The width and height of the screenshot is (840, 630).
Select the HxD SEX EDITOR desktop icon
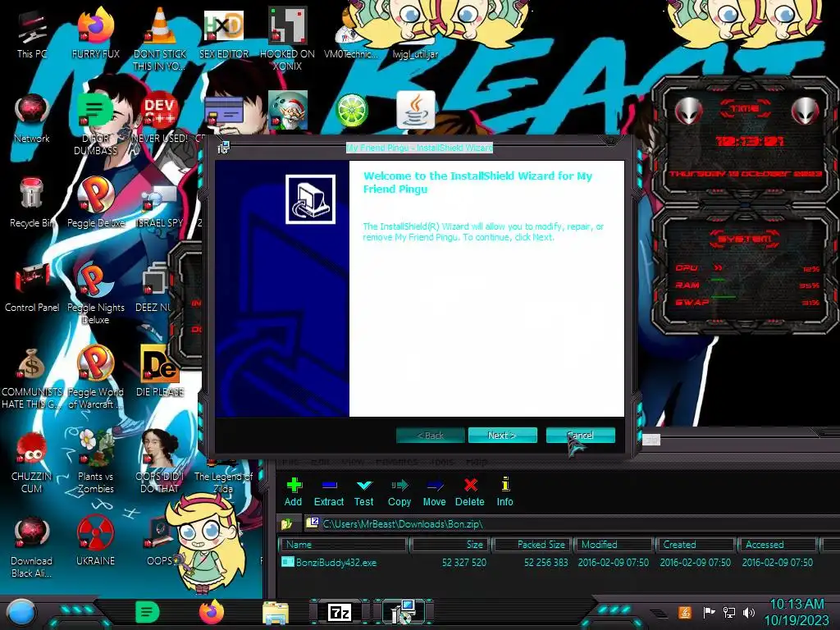click(x=224, y=34)
